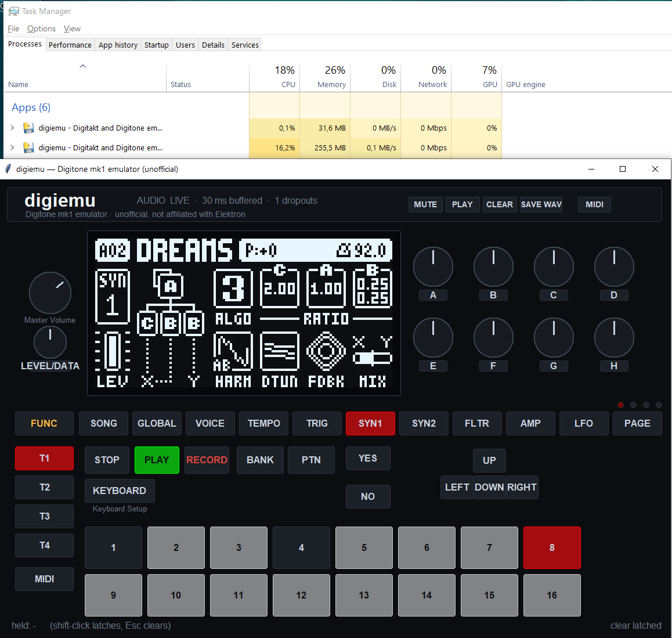
Task: Click the RECORD transport button
Action: click(207, 460)
